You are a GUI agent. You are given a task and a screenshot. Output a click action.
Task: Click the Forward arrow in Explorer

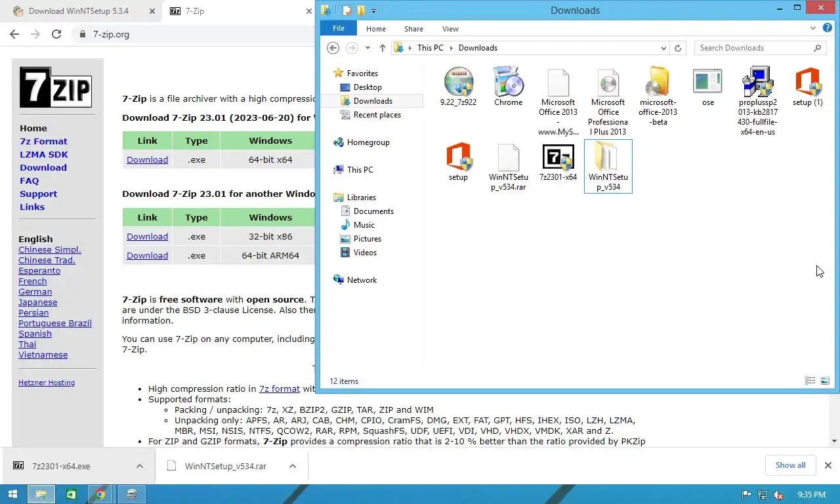pyautogui.click(x=351, y=48)
